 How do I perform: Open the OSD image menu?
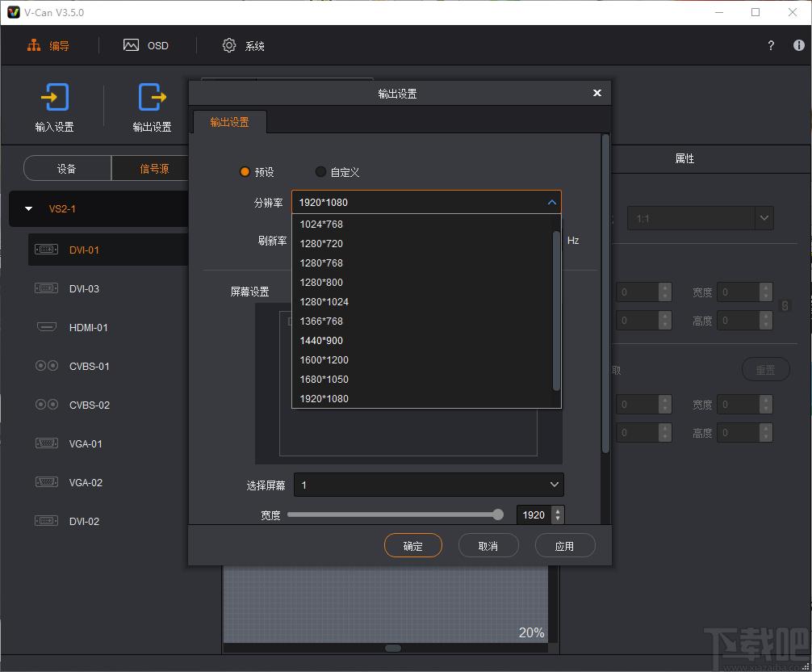click(x=146, y=45)
